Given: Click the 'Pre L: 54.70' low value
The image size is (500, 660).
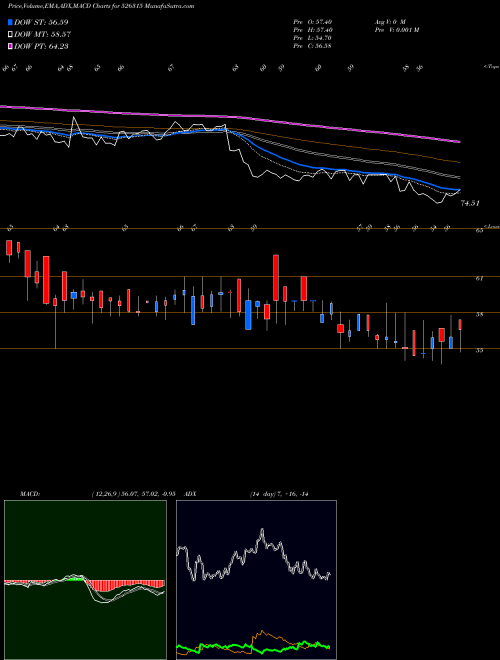Looking at the screenshot, I should click(313, 38).
